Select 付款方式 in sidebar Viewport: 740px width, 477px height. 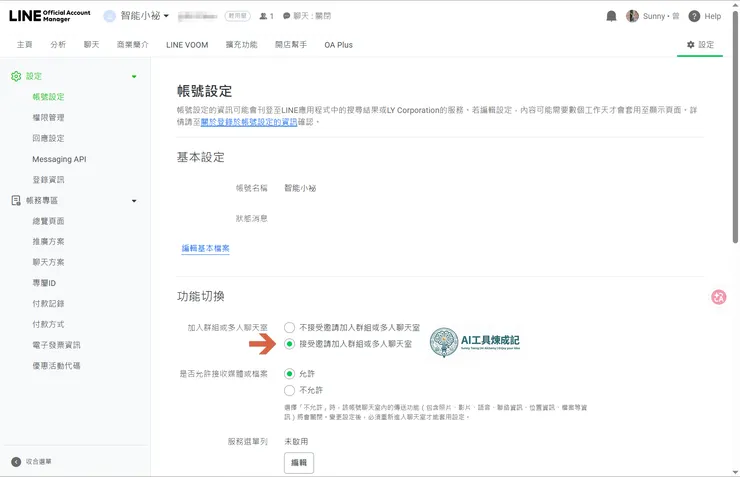click(48, 324)
